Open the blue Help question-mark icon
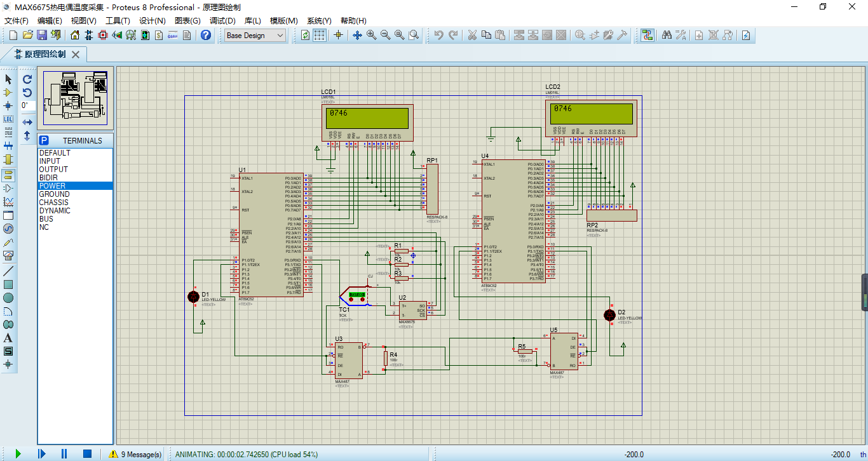Viewport: 868px width, 461px height. tap(206, 35)
